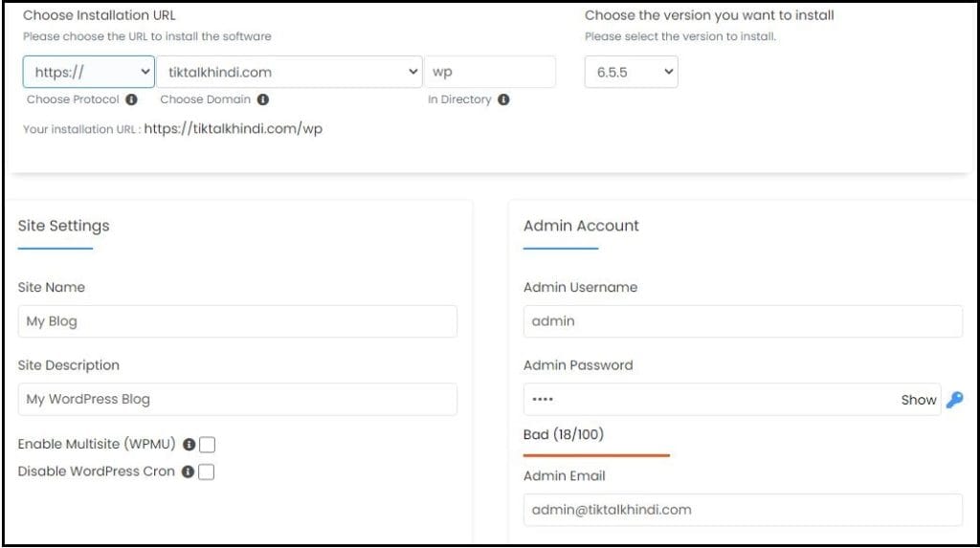Click the info icon next to Disable WordPress Cron
Viewport: 980px width, 548px height.
tap(188, 471)
